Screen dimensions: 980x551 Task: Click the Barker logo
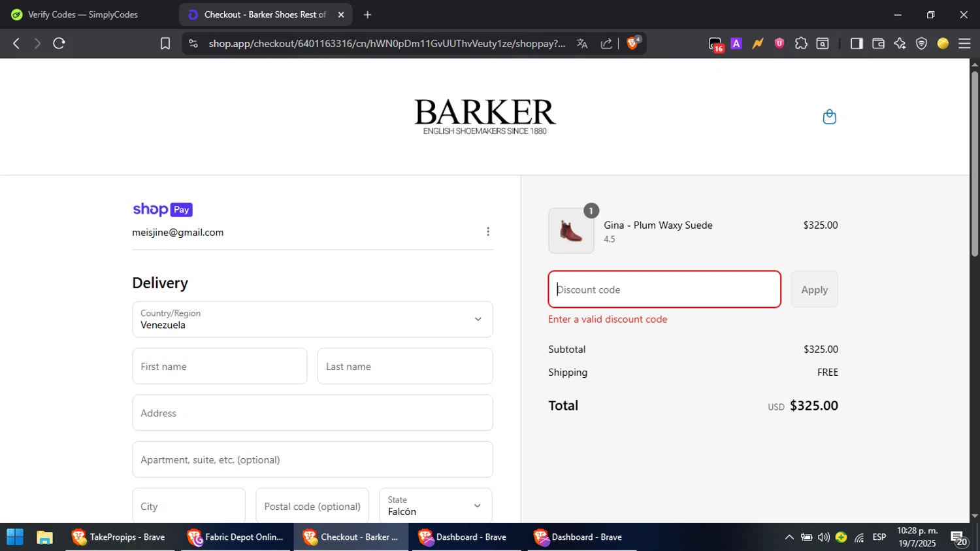tap(485, 116)
